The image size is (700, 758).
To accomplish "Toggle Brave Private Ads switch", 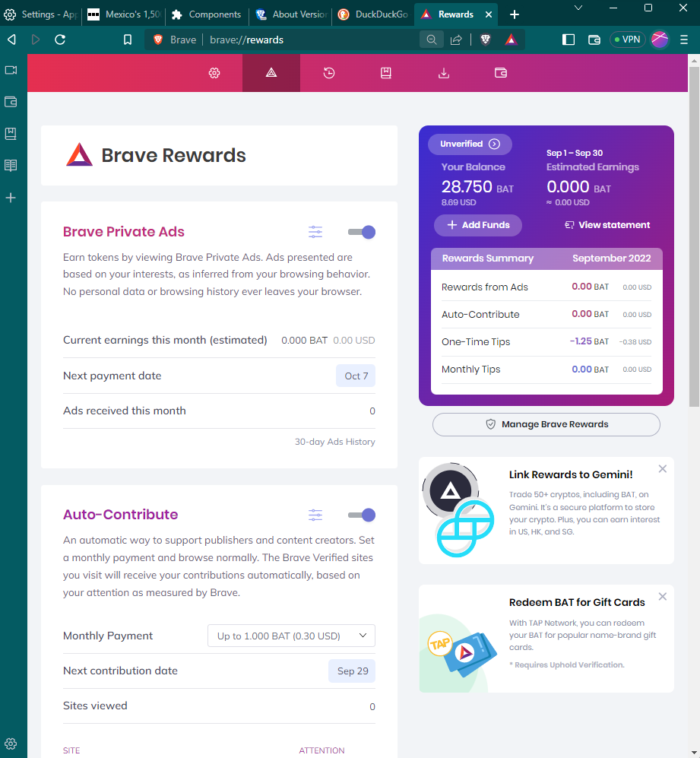I will 362,232.
